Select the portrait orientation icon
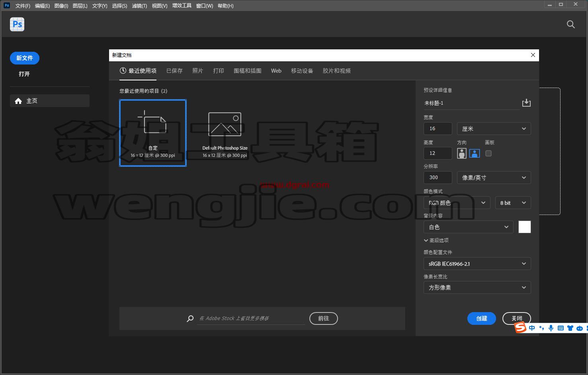588x375 pixels. (x=462, y=153)
